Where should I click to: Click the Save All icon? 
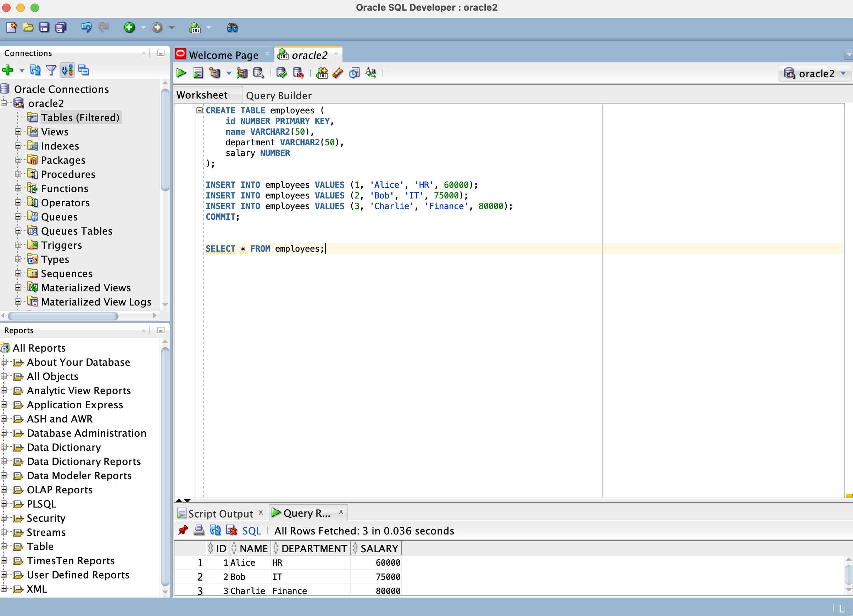pyautogui.click(x=61, y=27)
